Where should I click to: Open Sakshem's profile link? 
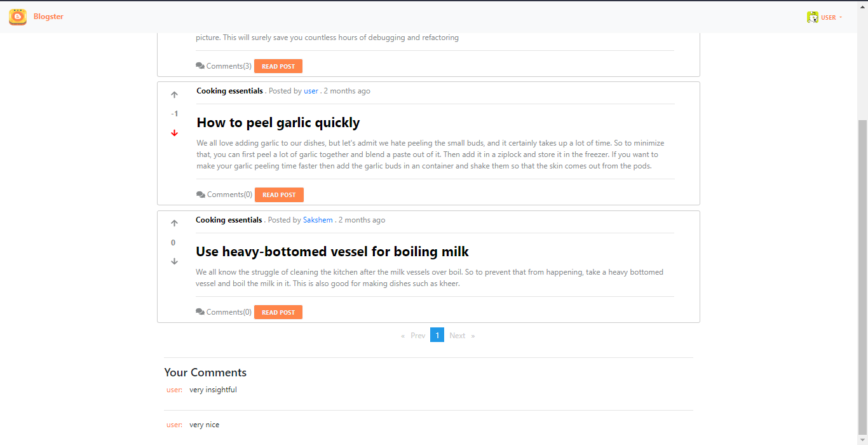pos(318,219)
